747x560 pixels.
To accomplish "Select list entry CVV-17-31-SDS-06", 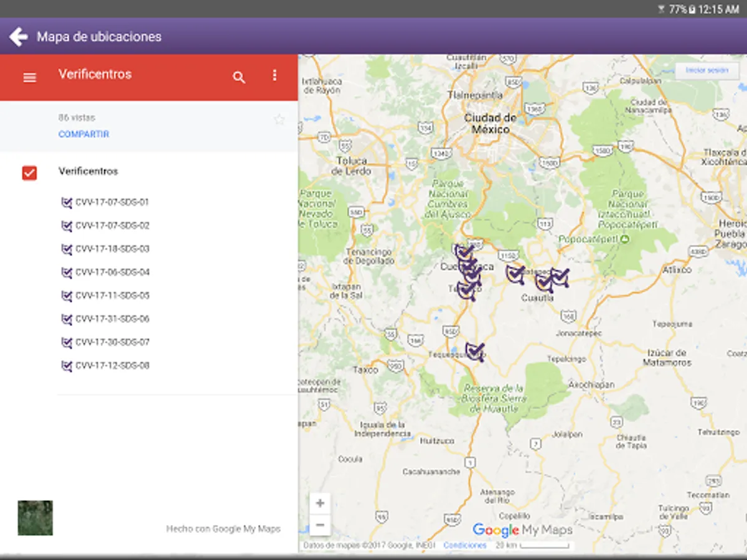I will (x=112, y=319).
